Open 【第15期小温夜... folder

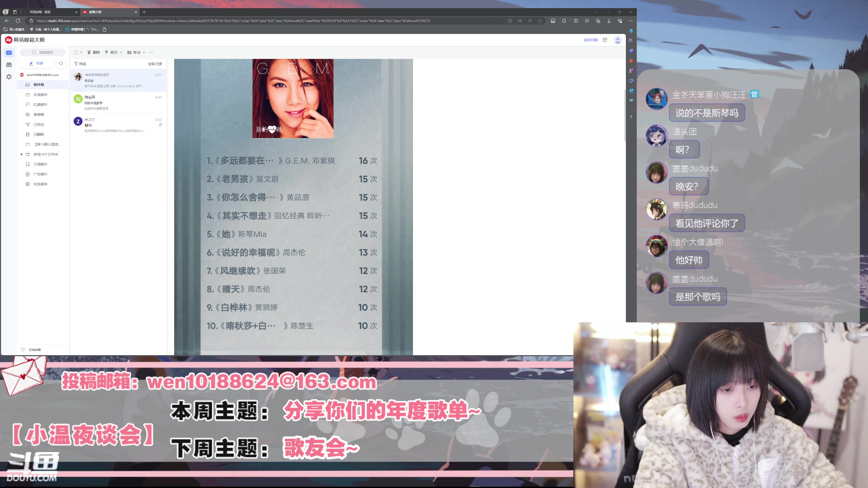(43, 144)
